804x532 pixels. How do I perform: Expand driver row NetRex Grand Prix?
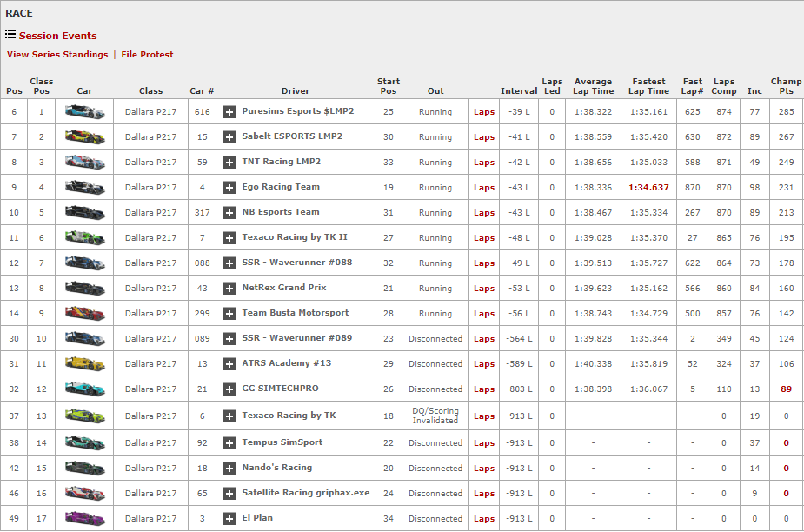(x=229, y=288)
